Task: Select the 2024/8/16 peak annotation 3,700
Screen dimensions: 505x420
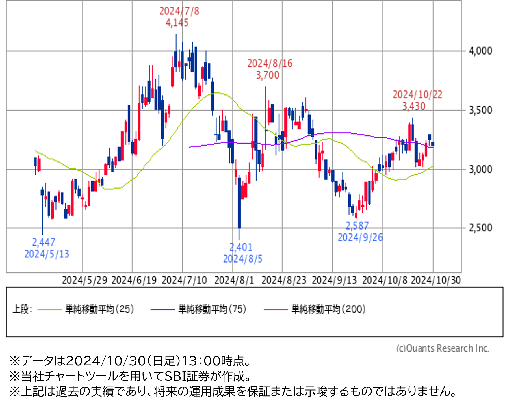Action: pos(267,75)
